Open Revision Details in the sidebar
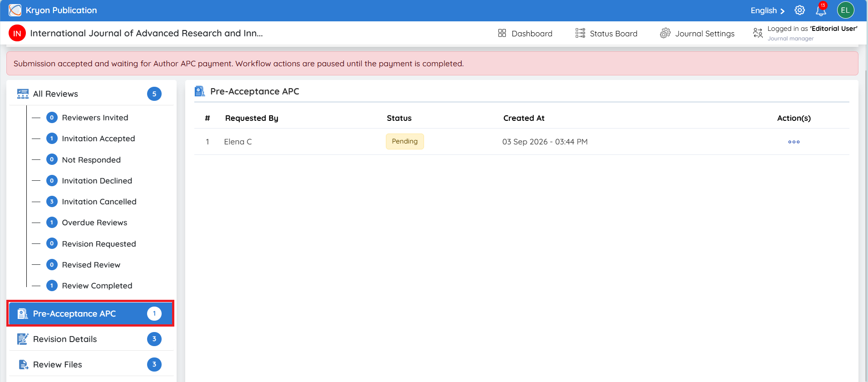868x382 pixels. tap(91, 339)
